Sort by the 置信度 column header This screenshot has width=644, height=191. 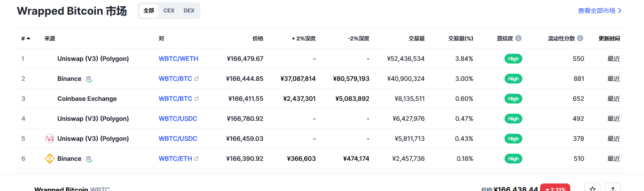pos(505,39)
